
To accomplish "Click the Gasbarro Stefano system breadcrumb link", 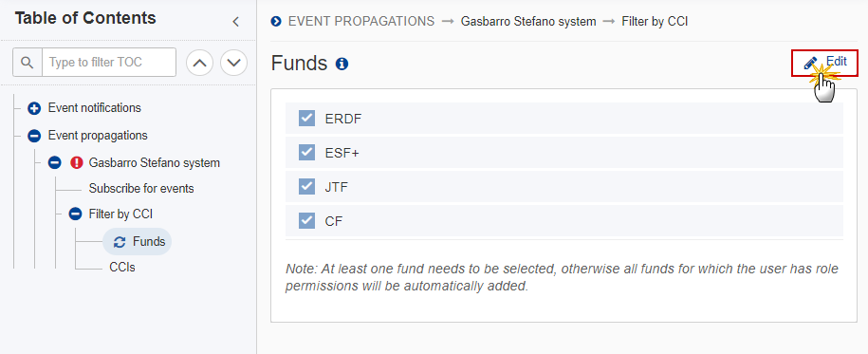I will pos(528,22).
